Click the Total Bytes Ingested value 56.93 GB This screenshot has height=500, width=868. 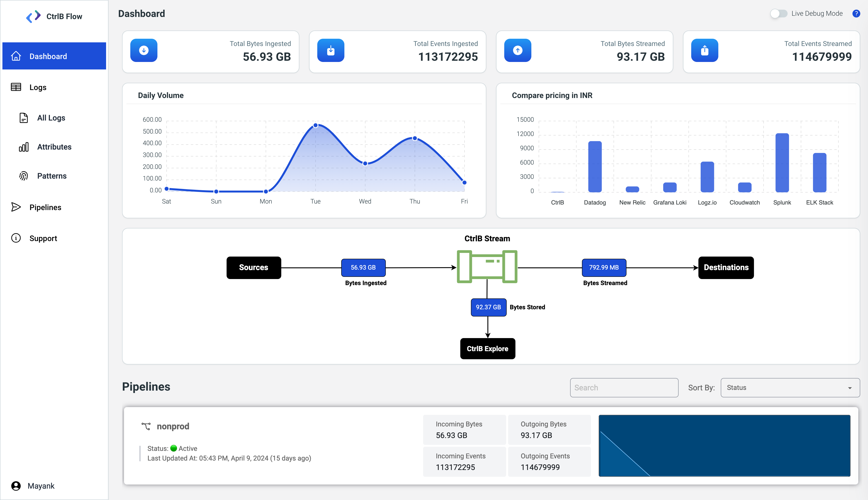[x=267, y=57]
